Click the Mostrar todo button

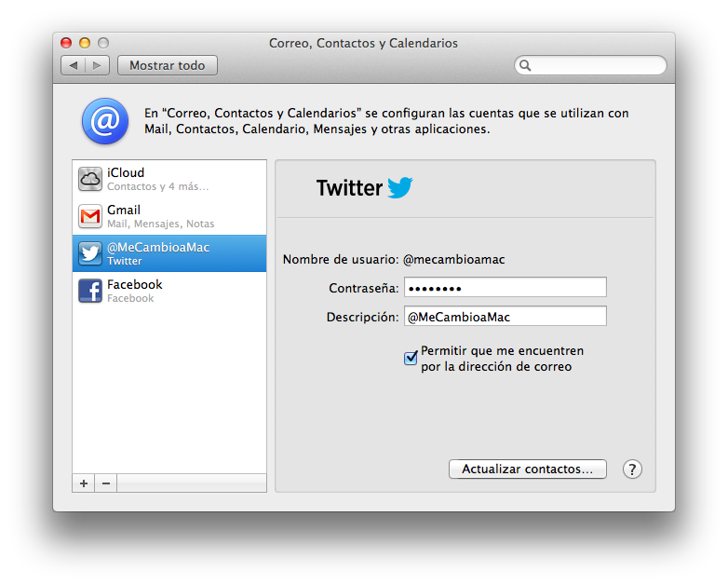[x=168, y=65]
